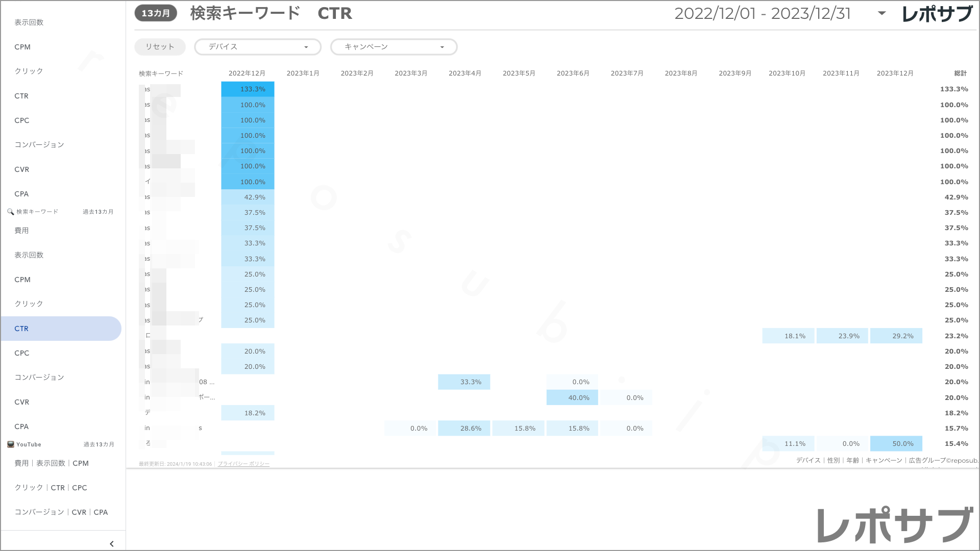
Task: Select CPC in the 検索キーワード sidebar section
Action: point(22,353)
